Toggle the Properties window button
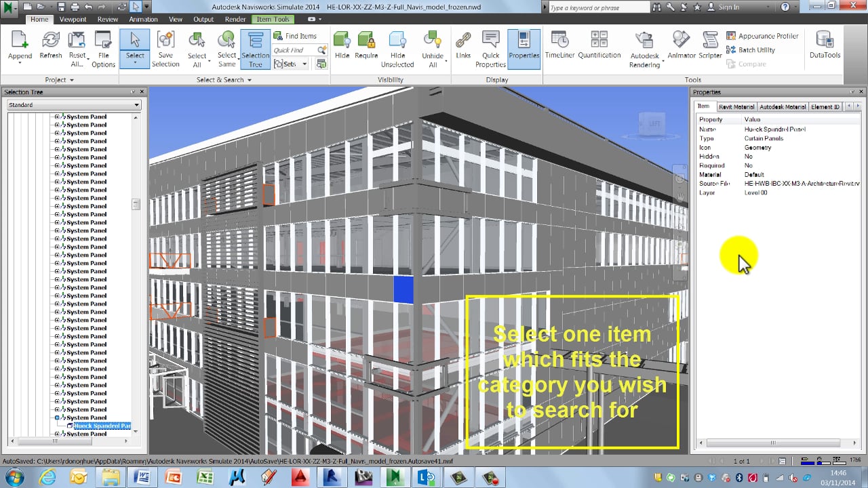Viewport: 868px width, 488px height. [x=524, y=49]
